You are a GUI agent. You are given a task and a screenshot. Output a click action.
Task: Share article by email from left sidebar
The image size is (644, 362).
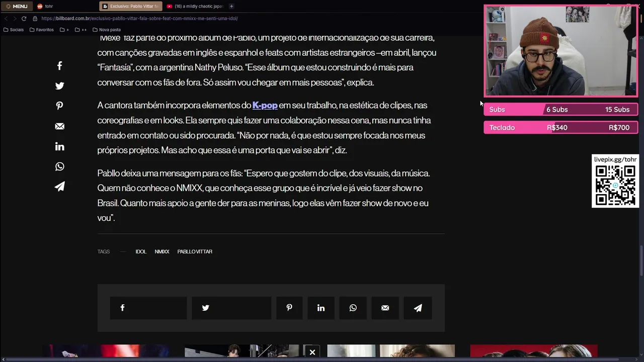click(x=59, y=126)
